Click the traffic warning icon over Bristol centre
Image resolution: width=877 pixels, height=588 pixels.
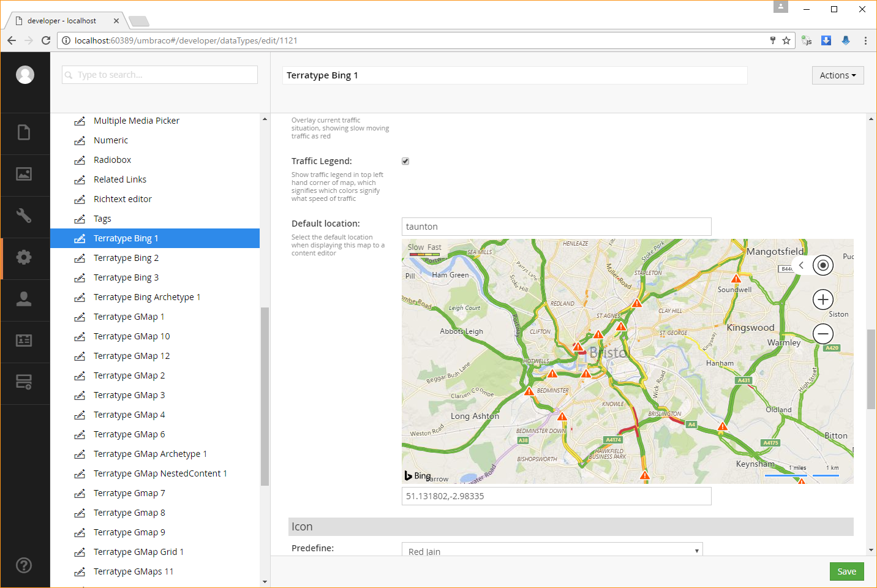tap(578, 347)
